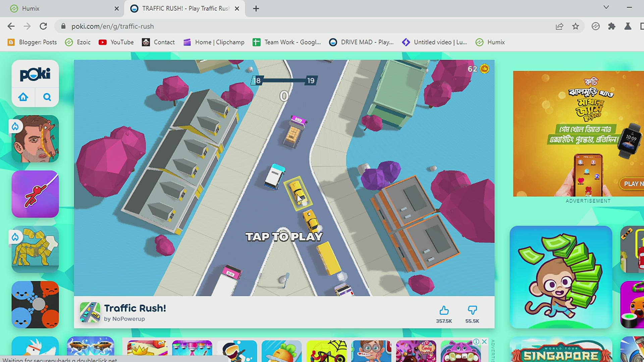Screen dimensions: 644x362
Task: Go back to previous page
Action: click(11, 26)
